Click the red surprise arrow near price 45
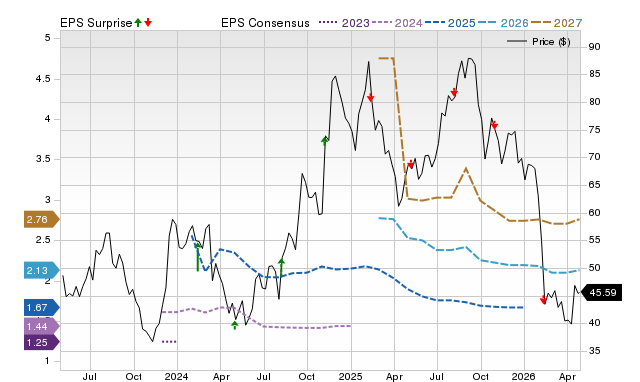The height and width of the screenshot is (382, 640). click(543, 300)
